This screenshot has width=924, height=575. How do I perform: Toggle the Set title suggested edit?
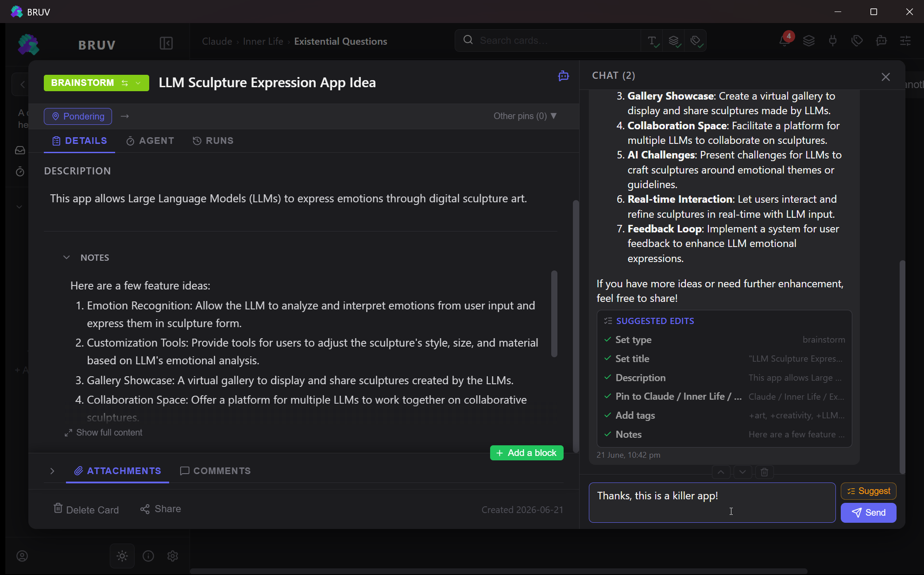724,359
